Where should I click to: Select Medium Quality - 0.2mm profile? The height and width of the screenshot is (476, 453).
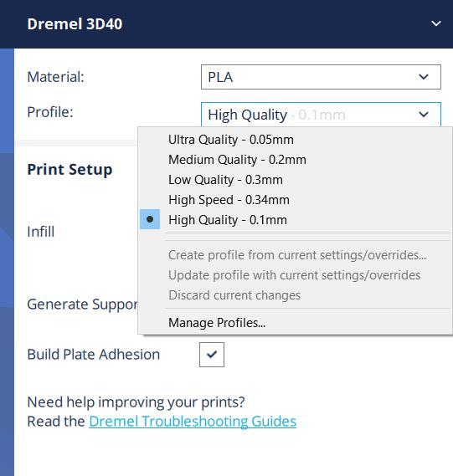[x=296, y=160]
